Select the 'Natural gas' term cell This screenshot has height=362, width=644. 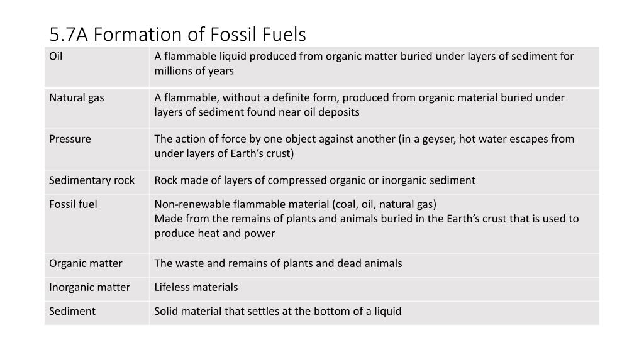tap(97, 108)
